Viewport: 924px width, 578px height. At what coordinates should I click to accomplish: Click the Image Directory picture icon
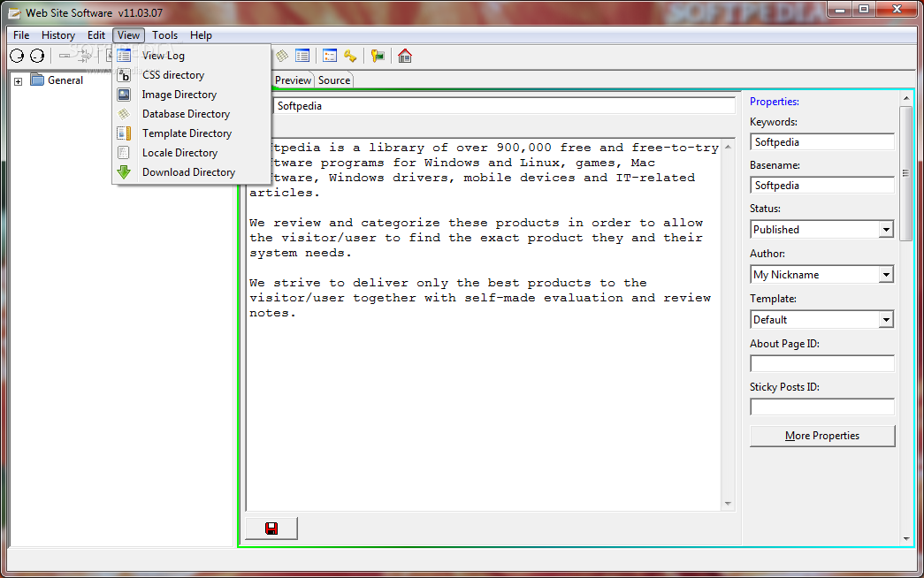click(x=124, y=95)
